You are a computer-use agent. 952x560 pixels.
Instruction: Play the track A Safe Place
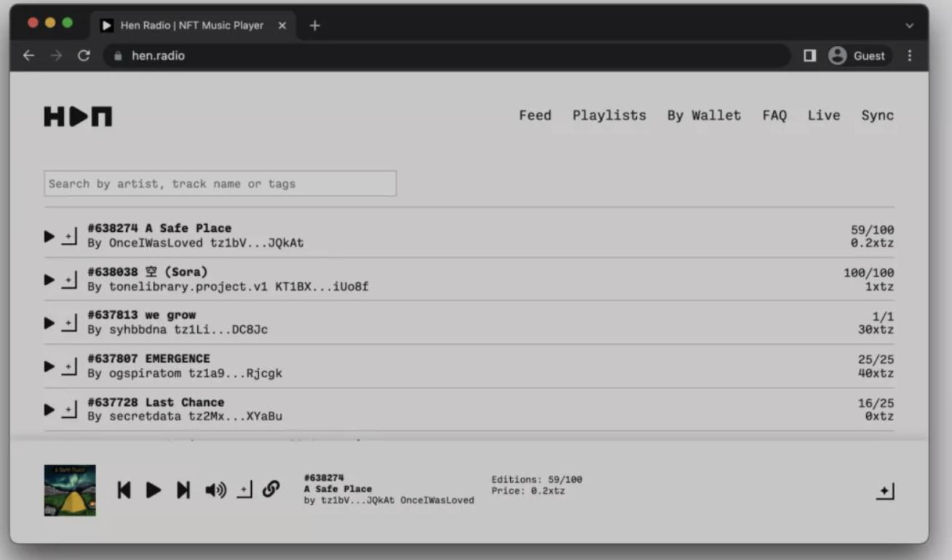point(49,236)
